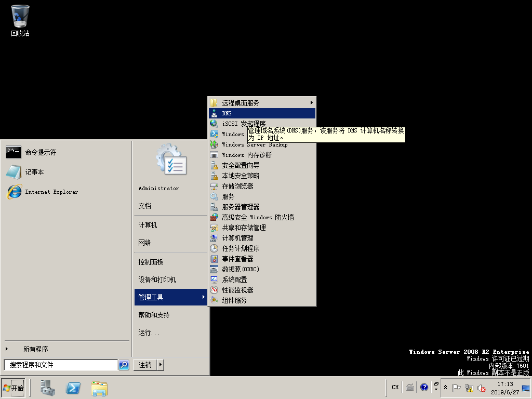The height and width of the screenshot is (399, 532).
Task: Click the help question mark in language bar
Action: pos(424,387)
